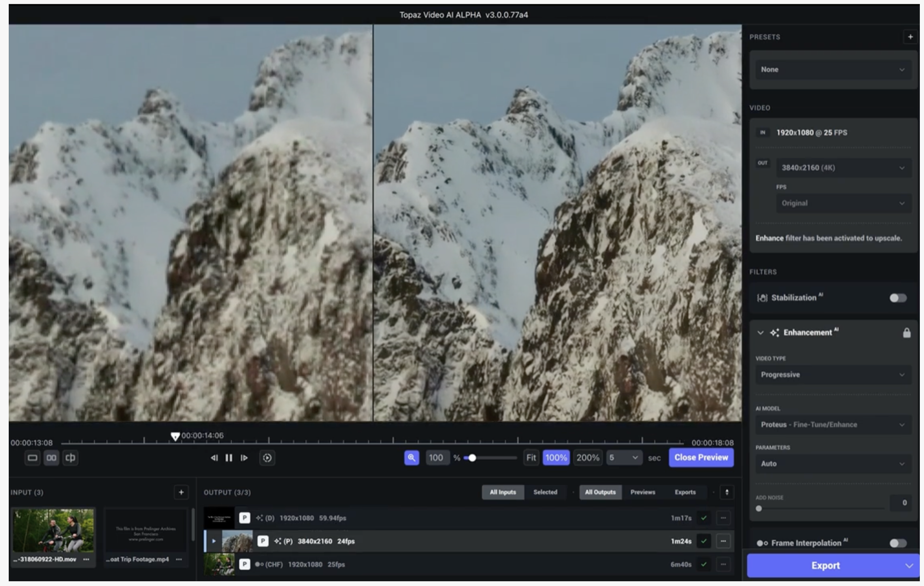The height and width of the screenshot is (586, 924).
Task: Click the lock icon on Enhancement panel
Action: coord(906,332)
